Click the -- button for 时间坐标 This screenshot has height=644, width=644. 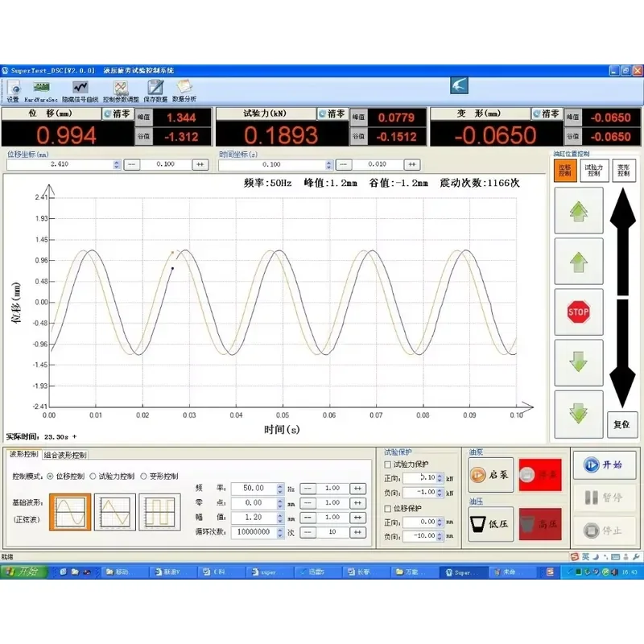point(344,165)
